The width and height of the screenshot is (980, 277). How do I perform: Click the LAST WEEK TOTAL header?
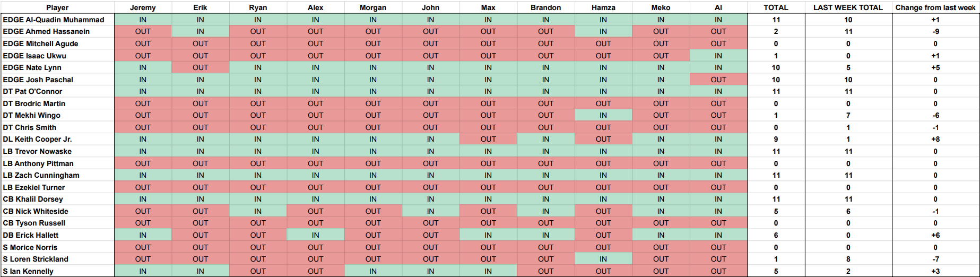848,7
